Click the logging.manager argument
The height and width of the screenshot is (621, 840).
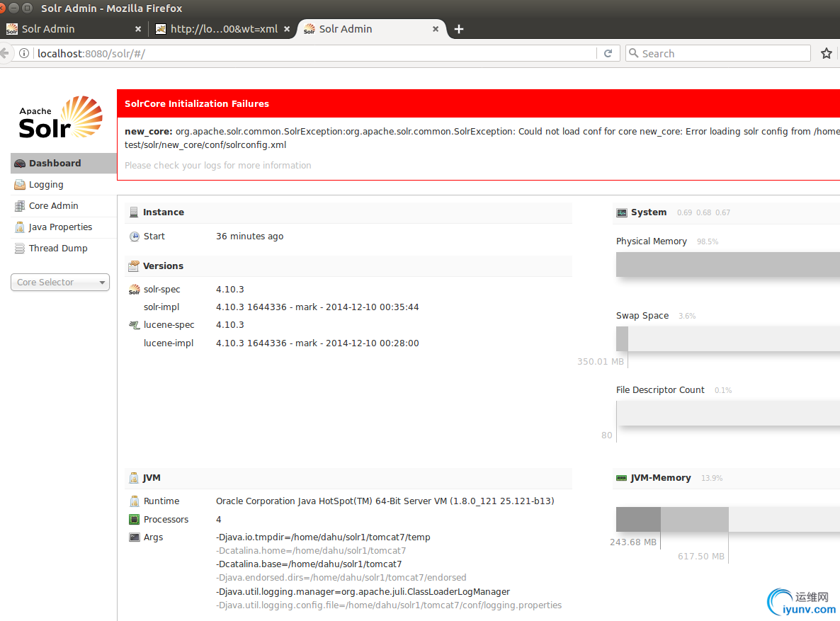pos(363,591)
